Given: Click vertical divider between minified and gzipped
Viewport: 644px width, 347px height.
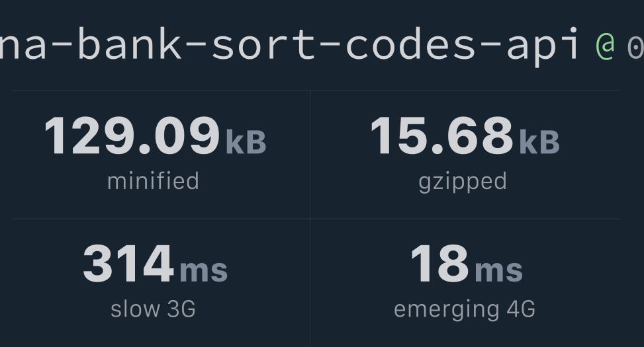Looking at the screenshot, I should [310, 154].
